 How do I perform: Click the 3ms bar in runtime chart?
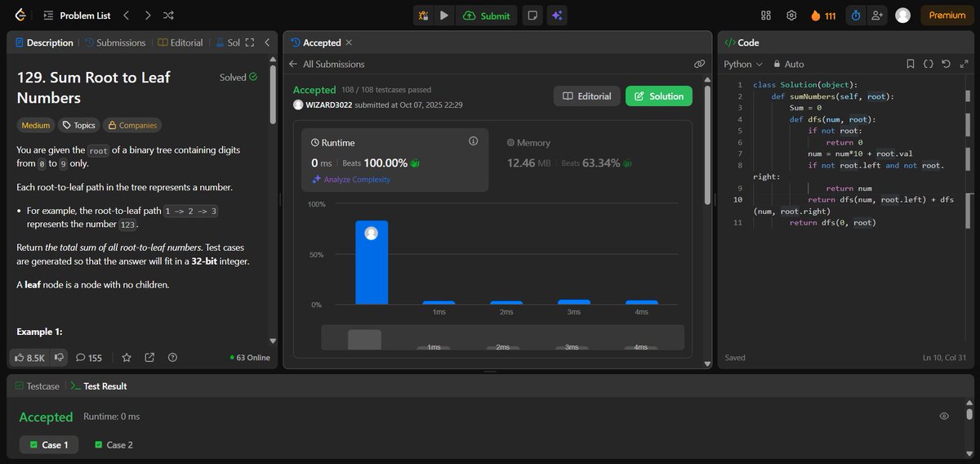(x=573, y=302)
